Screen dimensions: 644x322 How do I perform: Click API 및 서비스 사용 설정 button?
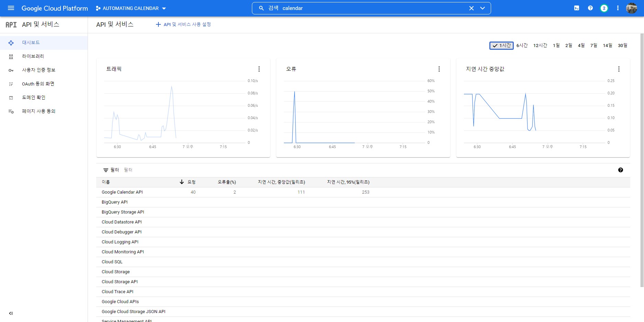point(184,24)
